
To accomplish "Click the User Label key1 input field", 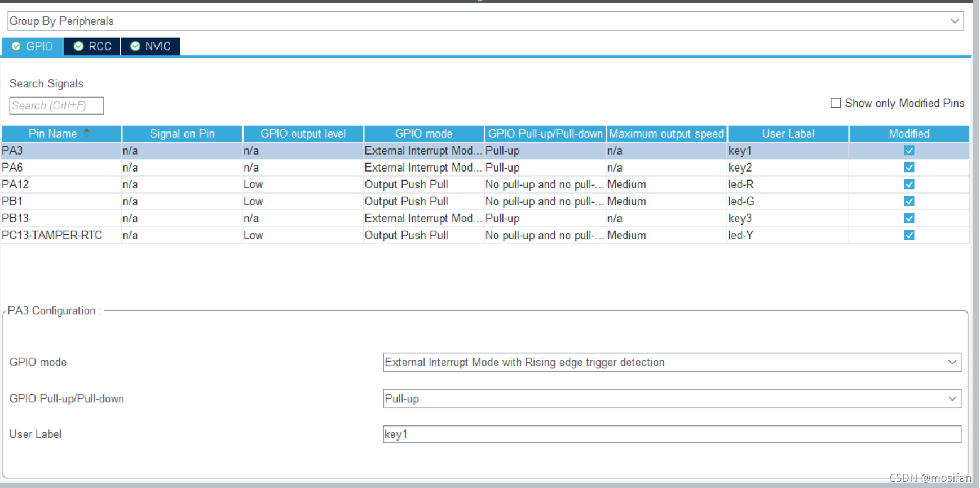I will 672,434.
